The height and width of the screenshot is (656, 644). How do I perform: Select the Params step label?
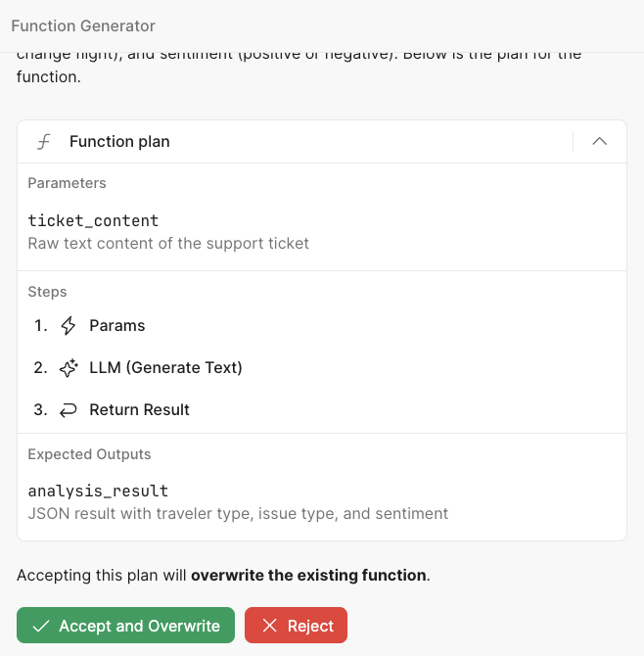[x=116, y=325]
